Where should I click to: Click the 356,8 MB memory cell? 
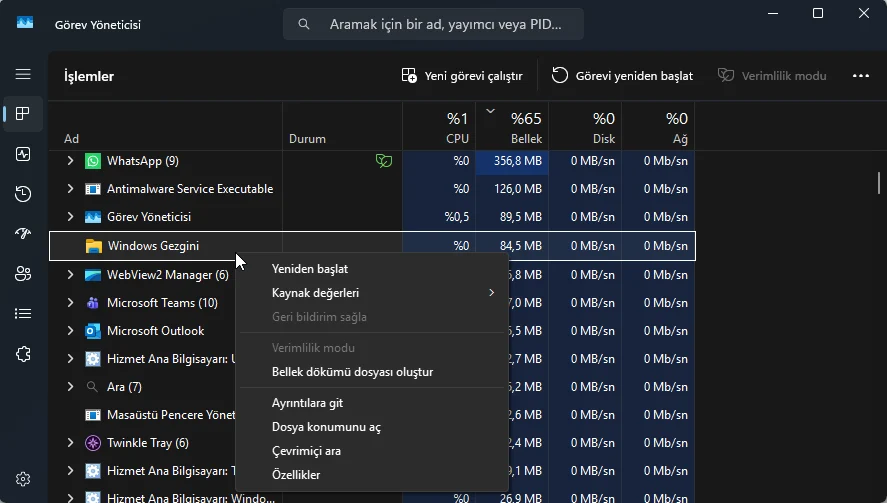coord(512,161)
